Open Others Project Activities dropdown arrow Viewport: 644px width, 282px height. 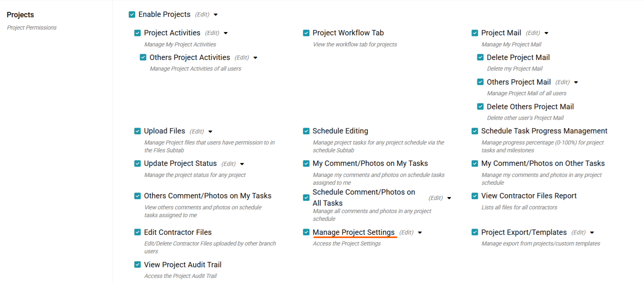coord(256,58)
